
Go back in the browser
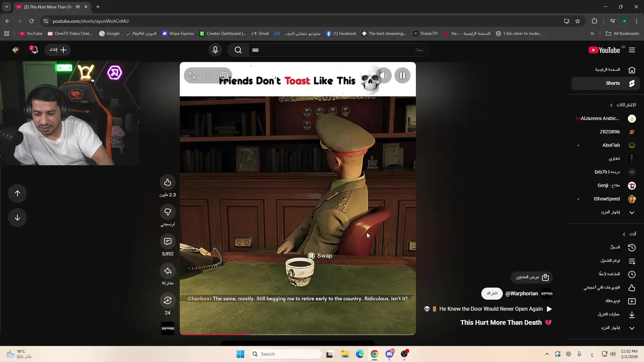pyautogui.click(x=7, y=21)
